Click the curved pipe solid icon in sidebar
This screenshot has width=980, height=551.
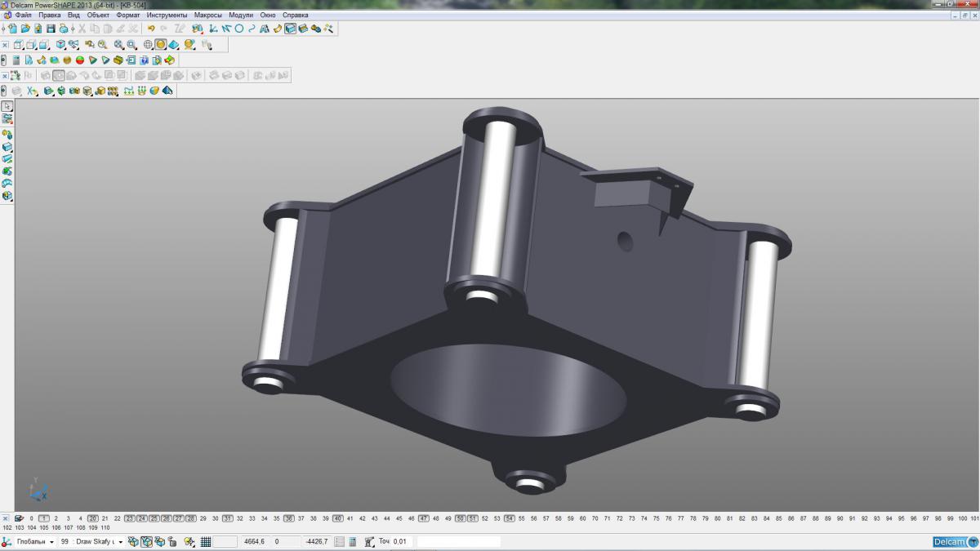7,184
